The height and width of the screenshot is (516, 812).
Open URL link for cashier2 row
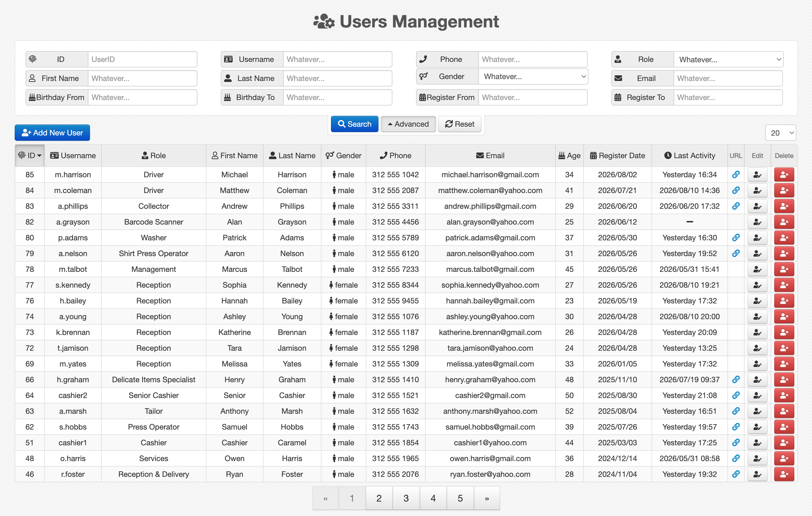click(x=736, y=395)
